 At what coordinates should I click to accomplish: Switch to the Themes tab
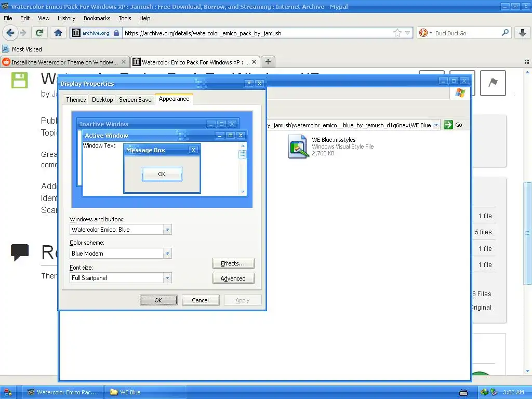[76, 99]
